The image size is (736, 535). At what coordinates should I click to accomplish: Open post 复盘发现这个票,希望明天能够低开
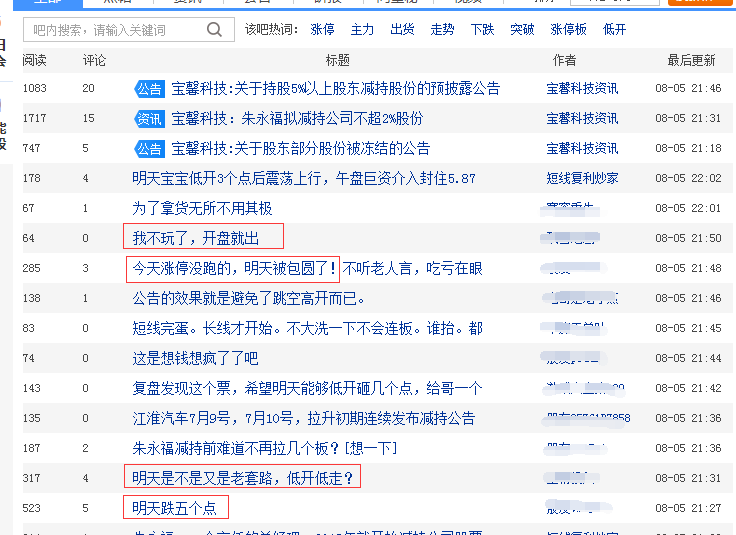(x=307, y=389)
